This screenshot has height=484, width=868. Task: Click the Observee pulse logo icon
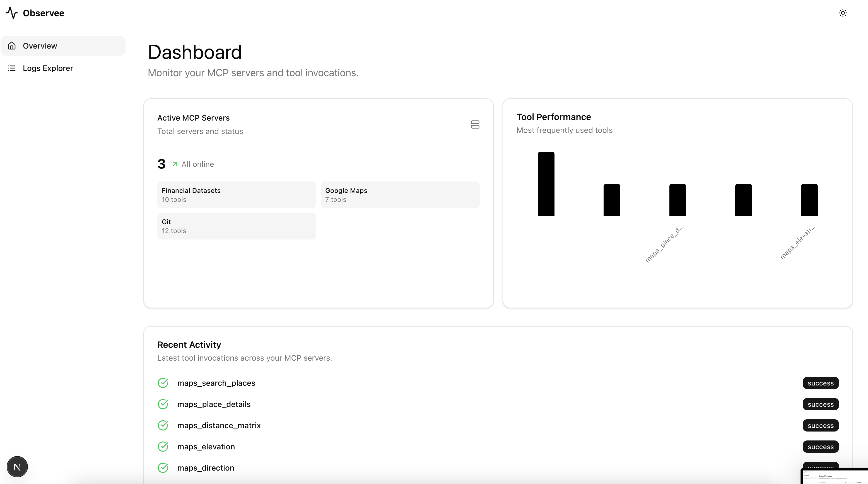12,13
